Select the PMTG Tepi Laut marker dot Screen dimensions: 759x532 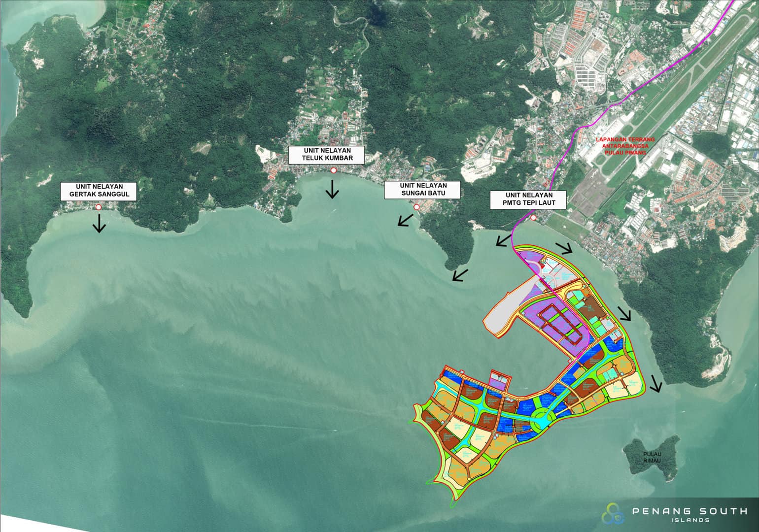[x=534, y=217]
